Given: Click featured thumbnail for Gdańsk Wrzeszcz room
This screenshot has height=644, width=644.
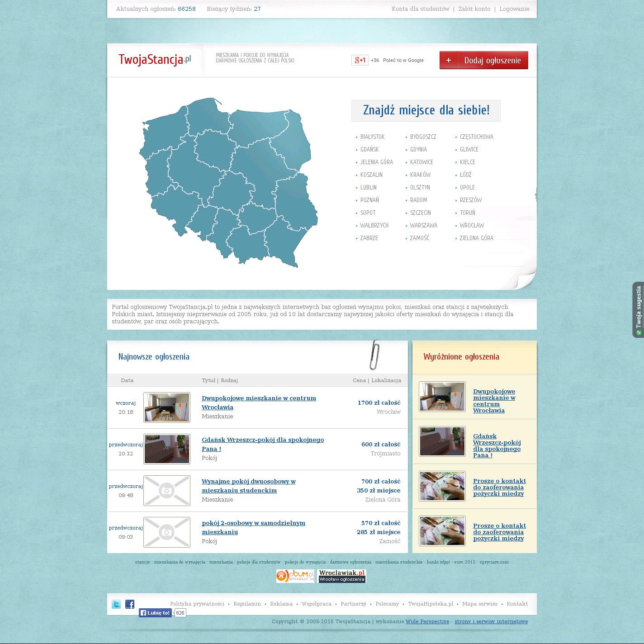Looking at the screenshot, I should click(442, 441).
